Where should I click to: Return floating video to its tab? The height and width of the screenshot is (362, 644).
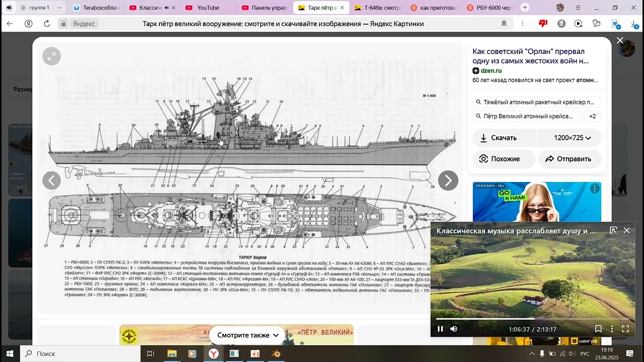(x=613, y=230)
